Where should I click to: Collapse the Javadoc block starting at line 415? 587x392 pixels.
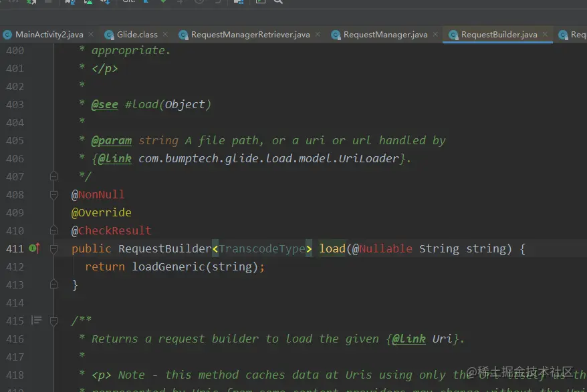(53, 321)
